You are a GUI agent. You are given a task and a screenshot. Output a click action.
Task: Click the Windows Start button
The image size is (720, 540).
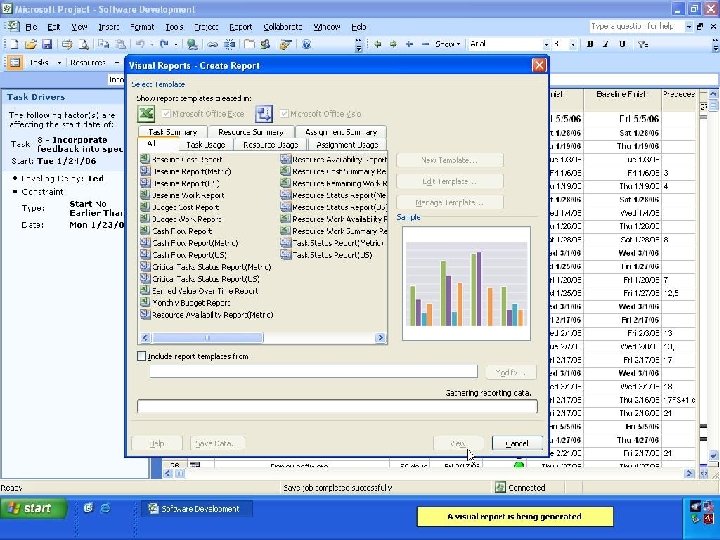34,508
